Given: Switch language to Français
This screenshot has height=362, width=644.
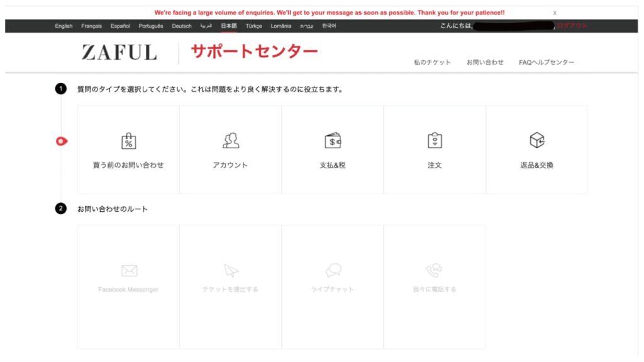Looking at the screenshot, I should coord(91,26).
